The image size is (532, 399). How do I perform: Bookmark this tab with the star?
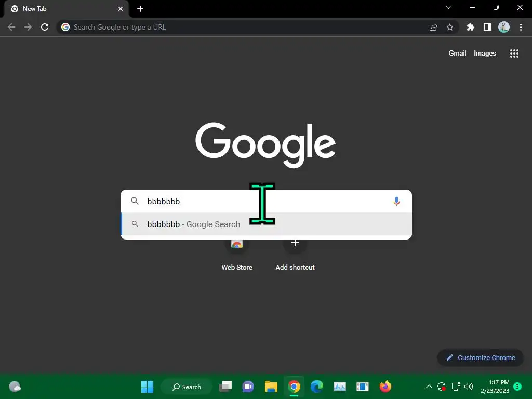(450, 27)
